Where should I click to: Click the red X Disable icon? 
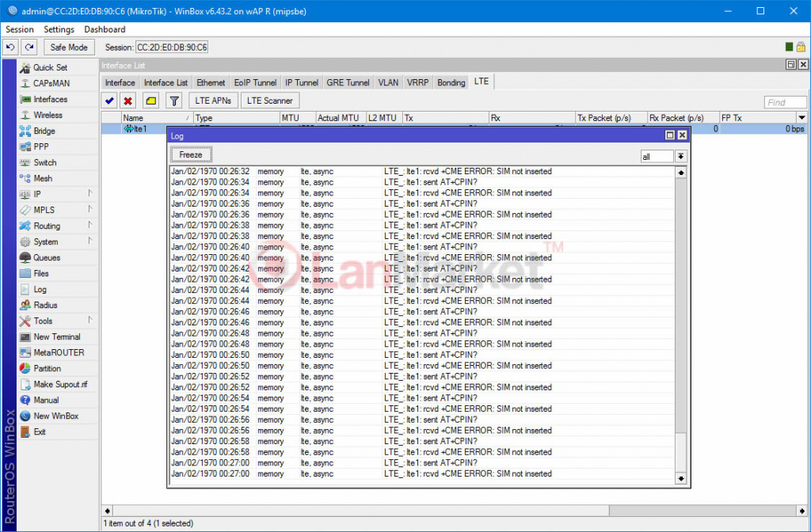click(128, 101)
